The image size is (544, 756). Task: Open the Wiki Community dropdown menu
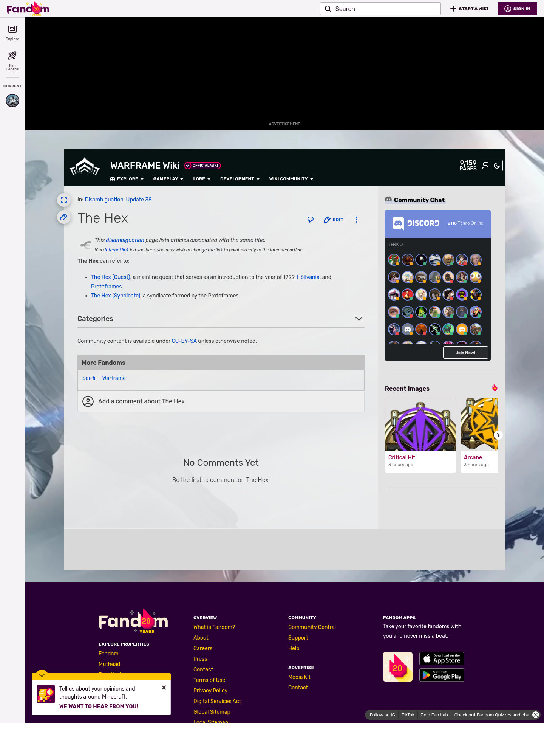291,179
